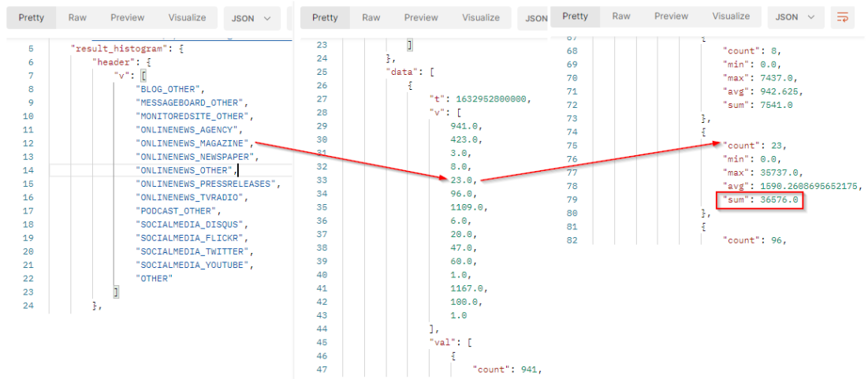Open the Visualize tab in the right panel
The width and height of the screenshot is (868, 379).
[731, 17]
